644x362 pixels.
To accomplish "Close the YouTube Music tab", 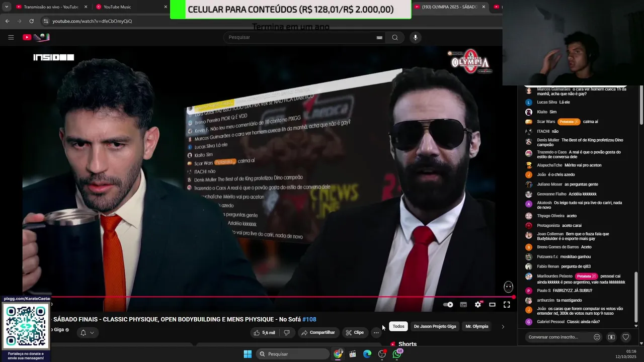I will click(166, 7).
